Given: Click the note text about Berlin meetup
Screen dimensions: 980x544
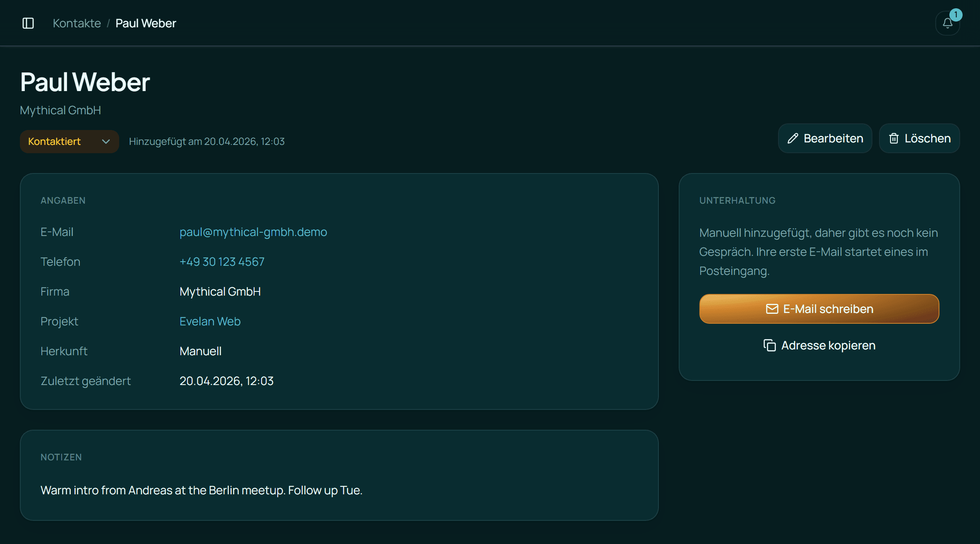Looking at the screenshot, I should 202,490.
